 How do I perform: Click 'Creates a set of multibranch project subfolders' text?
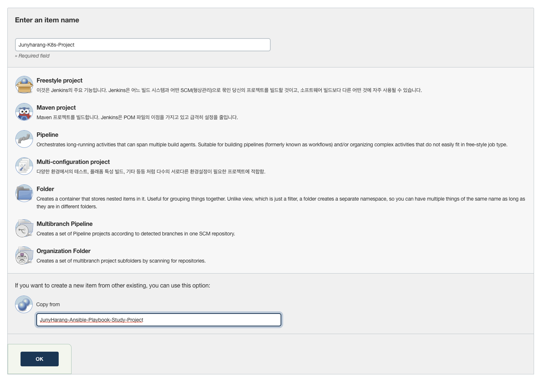pyautogui.click(x=121, y=261)
